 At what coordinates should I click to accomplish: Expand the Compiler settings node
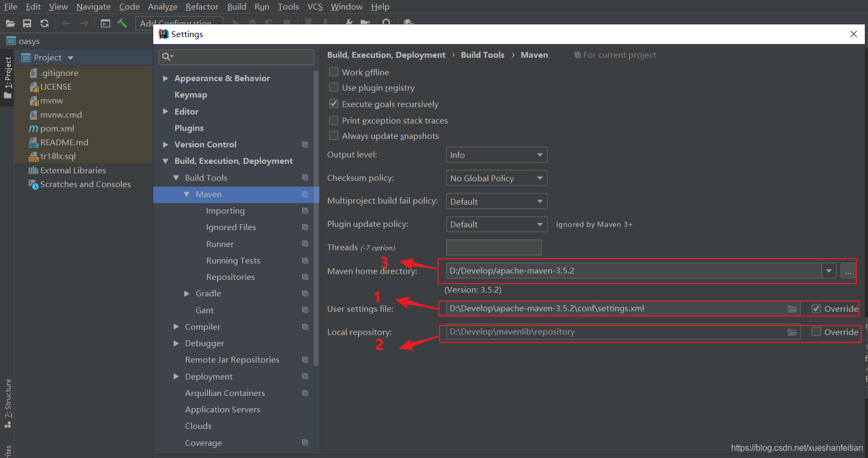176,327
